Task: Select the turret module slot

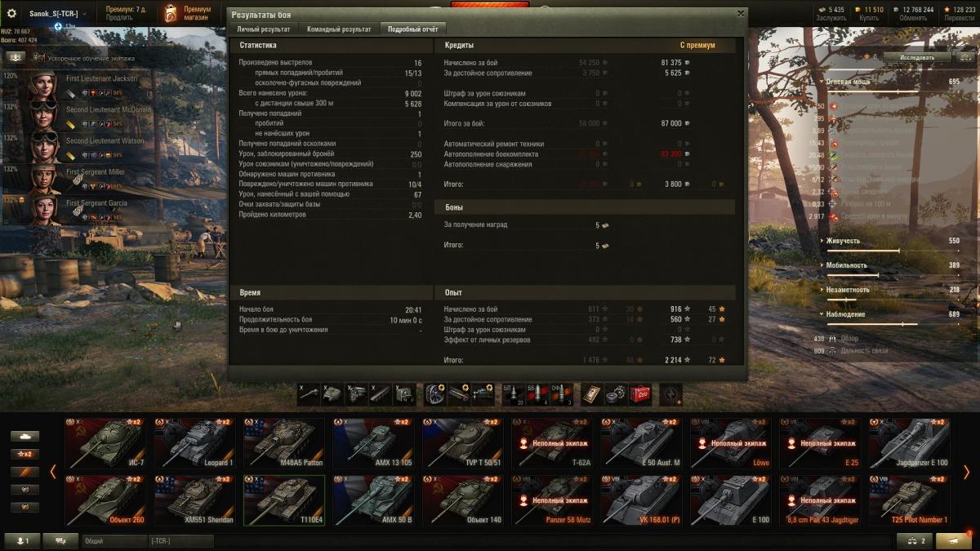Action: coord(332,394)
